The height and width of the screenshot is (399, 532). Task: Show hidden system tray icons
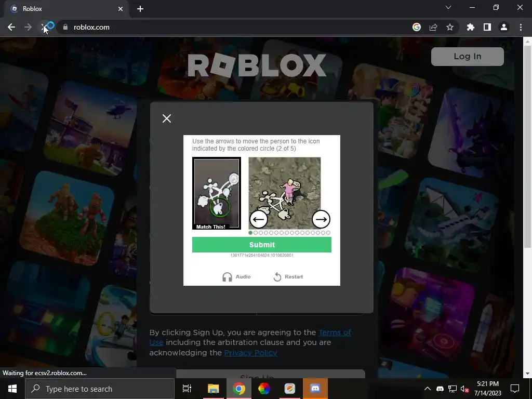click(x=428, y=389)
